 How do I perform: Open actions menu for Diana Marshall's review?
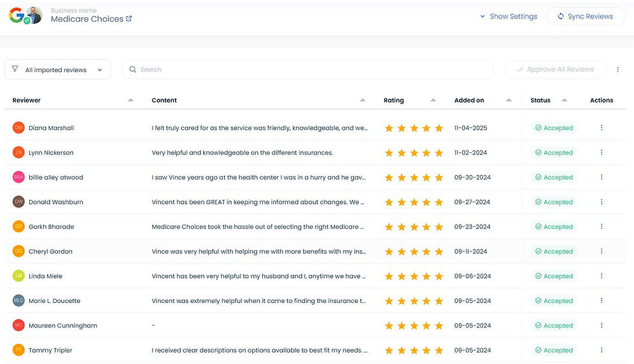point(602,128)
